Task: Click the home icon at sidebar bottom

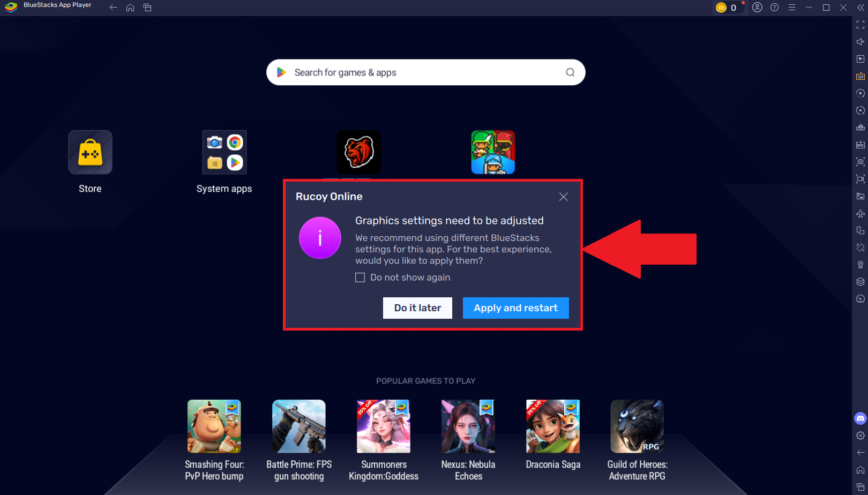Action: (860, 470)
